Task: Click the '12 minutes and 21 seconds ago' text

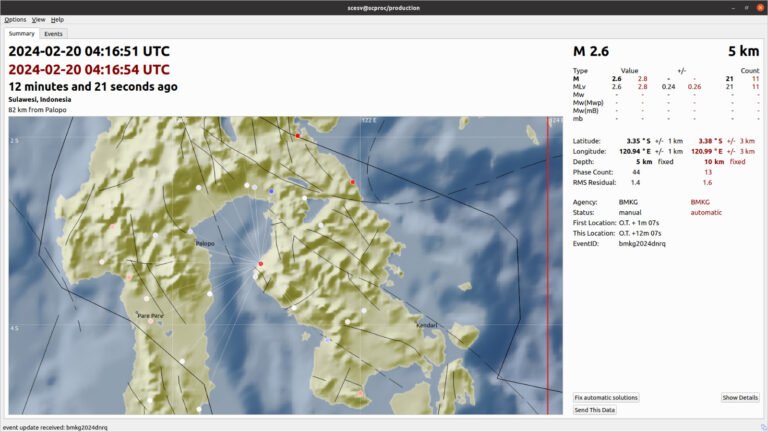Action: pyautogui.click(x=93, y=87)
